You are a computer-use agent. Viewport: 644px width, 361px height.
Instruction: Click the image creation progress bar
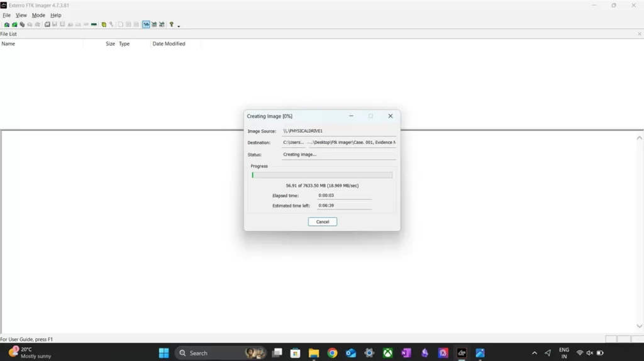click(322, 175)
